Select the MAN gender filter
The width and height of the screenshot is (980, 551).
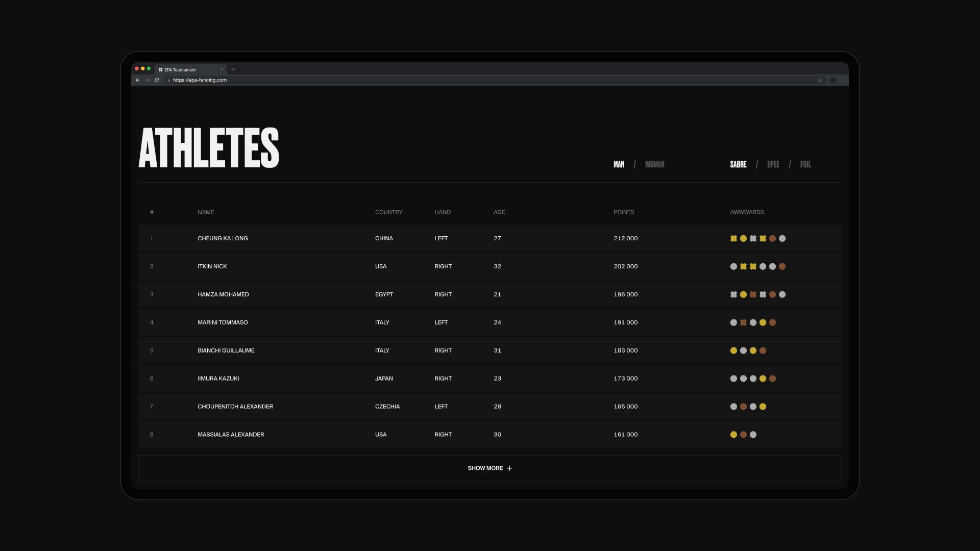(x=619, y=164)
